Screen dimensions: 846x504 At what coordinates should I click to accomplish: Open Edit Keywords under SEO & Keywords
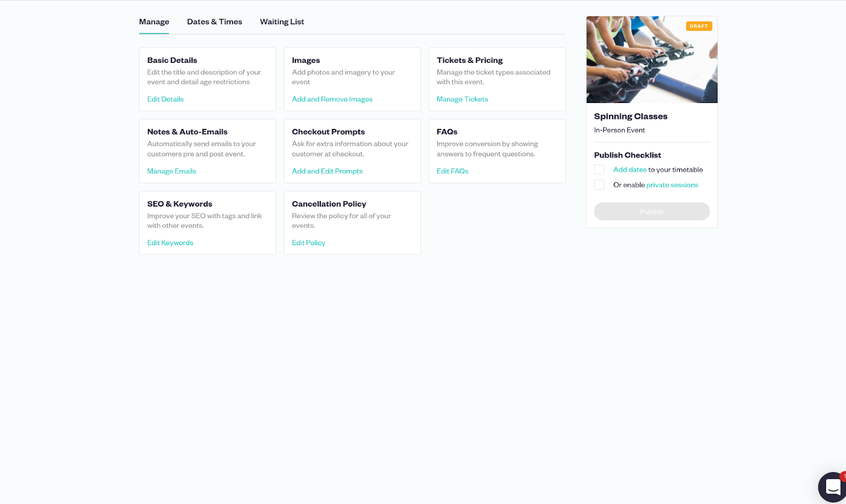pos(170,242)
